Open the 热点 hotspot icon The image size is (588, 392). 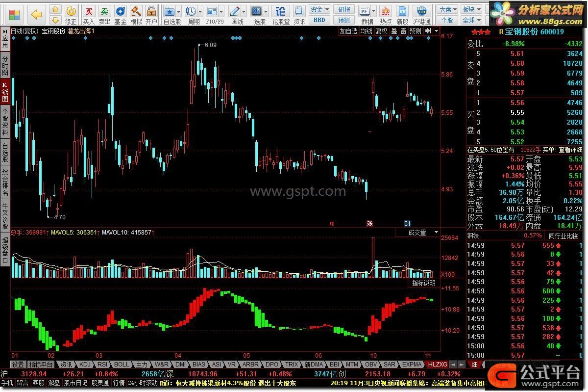386,15
